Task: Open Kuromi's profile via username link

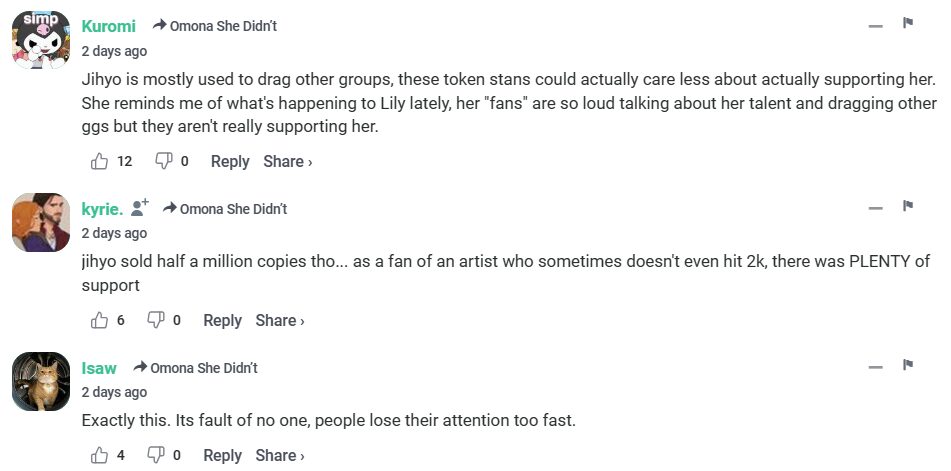Action: 108,26
